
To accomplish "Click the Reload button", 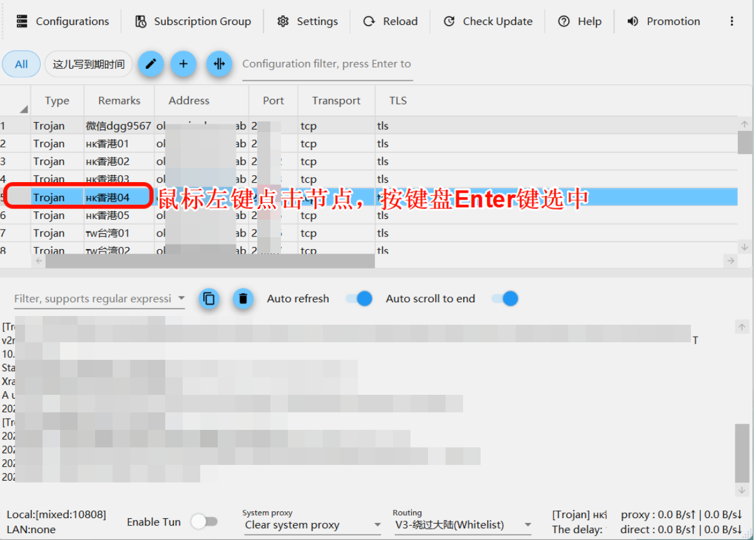I will [x=391, y=21].
